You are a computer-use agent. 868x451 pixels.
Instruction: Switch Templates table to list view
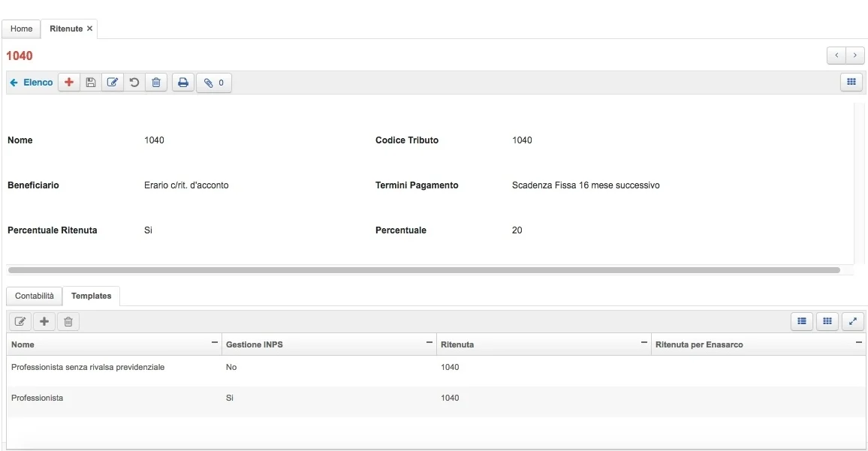pyautogui.click(x=802, y=321)
